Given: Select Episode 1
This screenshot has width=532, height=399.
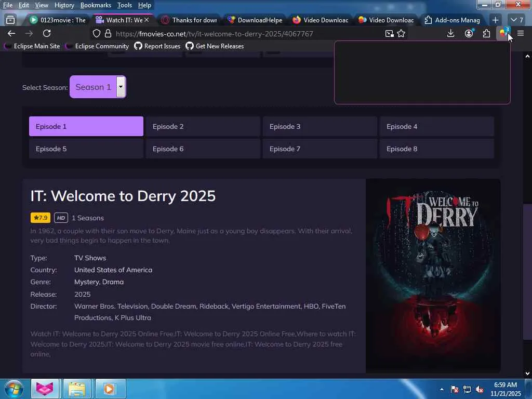Looking at the screenshot, I should coord(86,126).
